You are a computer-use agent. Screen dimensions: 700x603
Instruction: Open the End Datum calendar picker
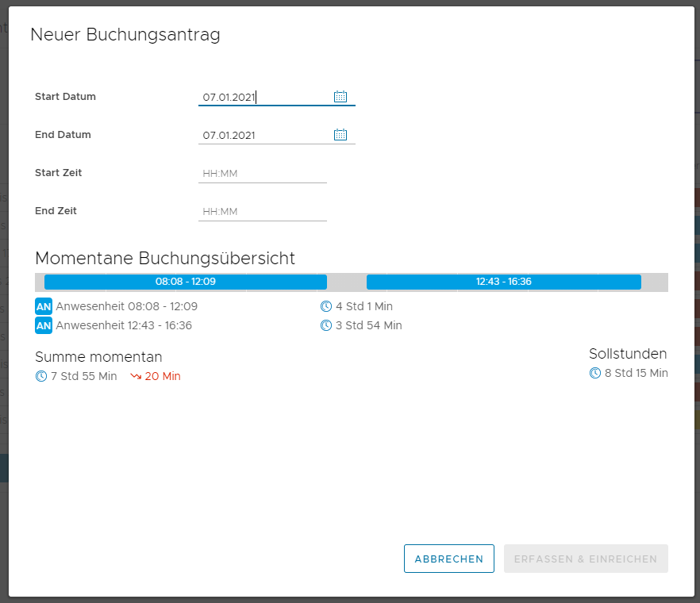(340, 135)
